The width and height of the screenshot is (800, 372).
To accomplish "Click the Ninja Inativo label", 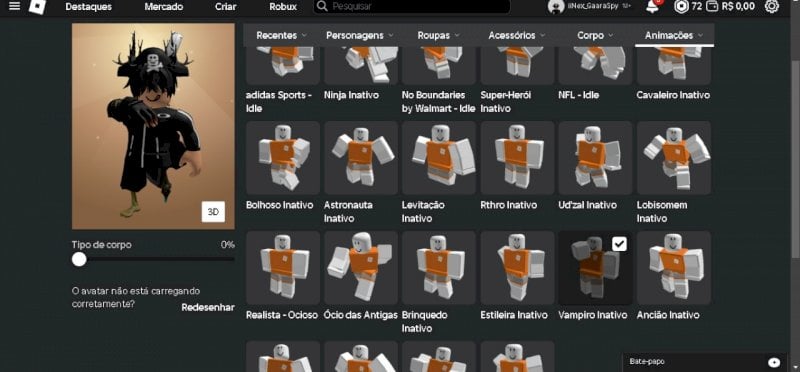I will tap(351, 95).
